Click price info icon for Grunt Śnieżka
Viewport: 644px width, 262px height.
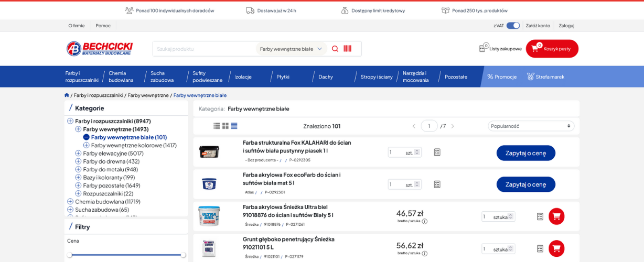pos(425,254)
